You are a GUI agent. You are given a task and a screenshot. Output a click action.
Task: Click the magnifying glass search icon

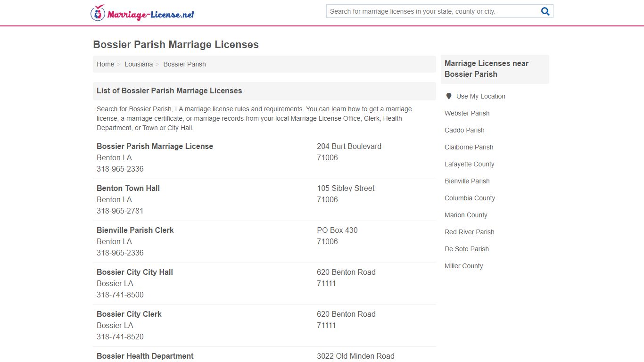point(545,11)
